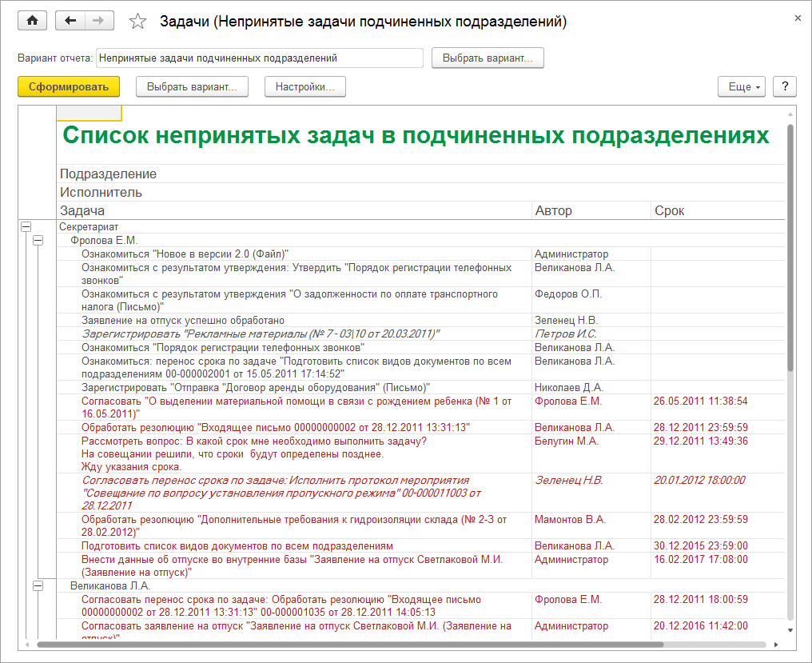Image resolution: width=812 pixels, height=663 pixels.
Task: Click scroll right arrow of horizontal scrollbar
Action: pyautogui.click(x=776, y=645)
